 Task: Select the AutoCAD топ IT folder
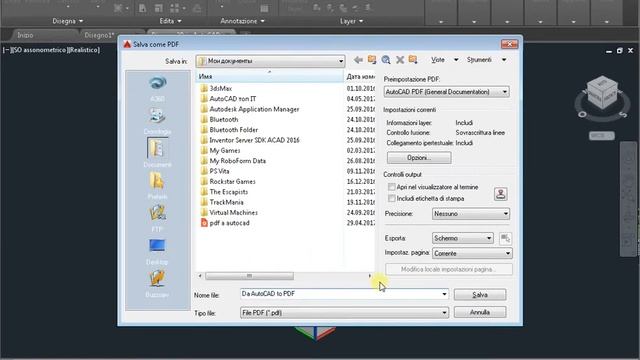click(x=229, y=99)
